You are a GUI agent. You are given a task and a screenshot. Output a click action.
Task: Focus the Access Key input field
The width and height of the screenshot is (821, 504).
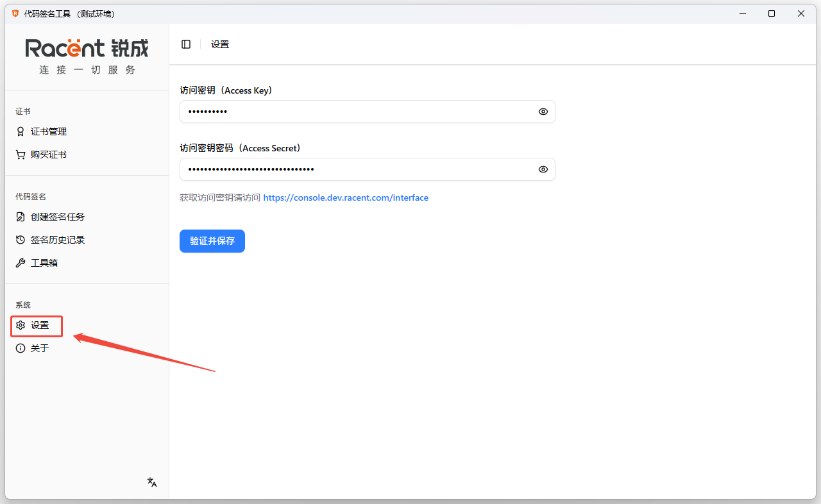[x=359, y=112]
